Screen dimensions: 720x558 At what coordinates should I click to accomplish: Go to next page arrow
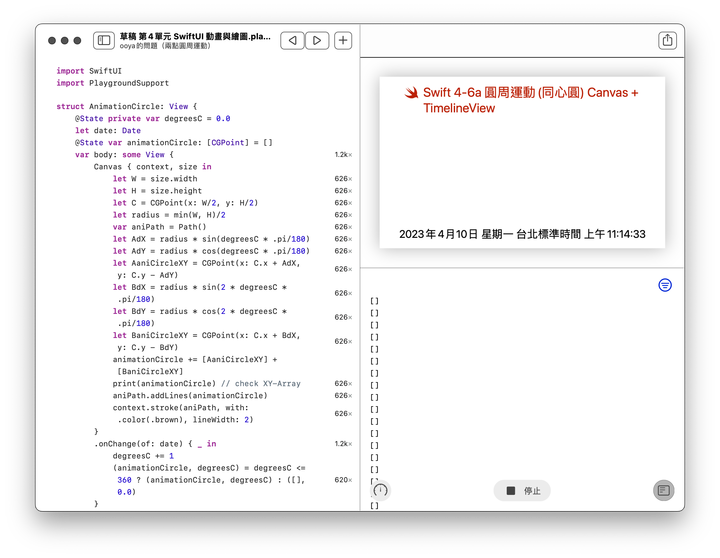tap(317, 40)
